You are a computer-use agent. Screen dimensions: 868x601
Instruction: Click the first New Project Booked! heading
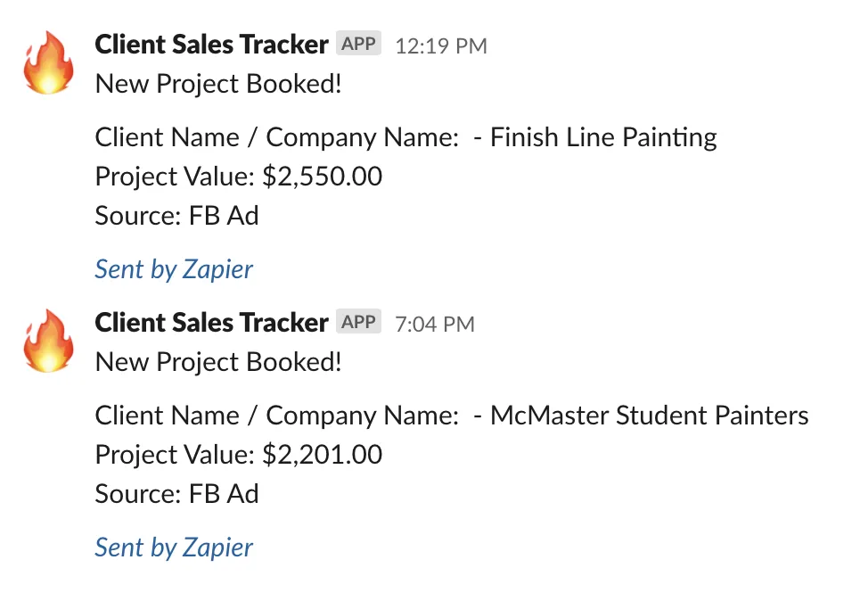218,84
